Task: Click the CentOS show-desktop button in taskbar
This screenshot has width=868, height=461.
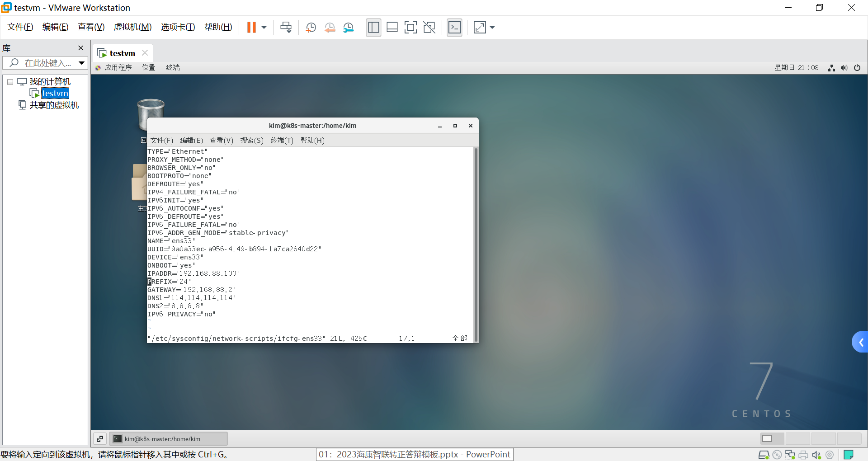Action: tap(99, 438)
